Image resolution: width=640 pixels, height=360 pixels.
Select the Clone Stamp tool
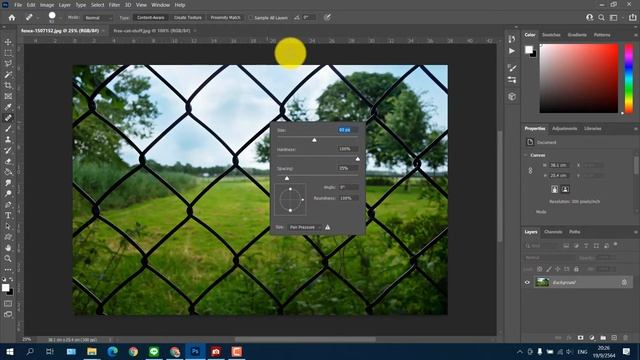coord(8,140)
